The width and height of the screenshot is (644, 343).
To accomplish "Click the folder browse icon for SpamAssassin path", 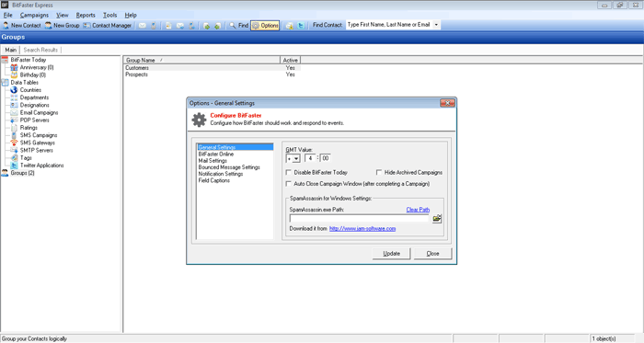I will (437, 219).
